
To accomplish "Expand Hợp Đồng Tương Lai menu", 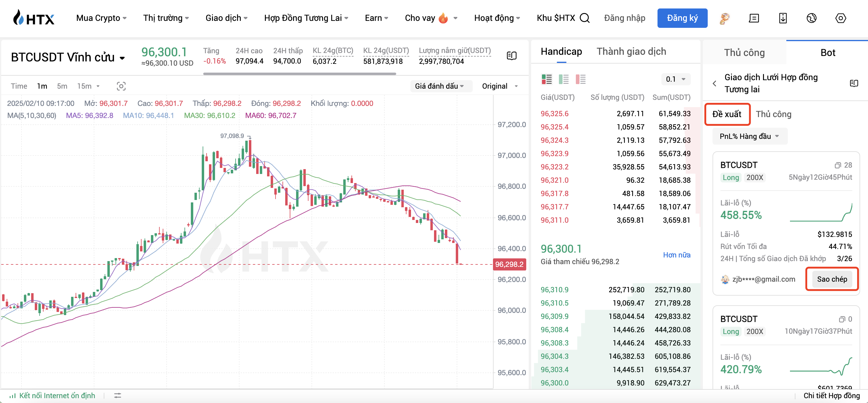I will [306, 18].
